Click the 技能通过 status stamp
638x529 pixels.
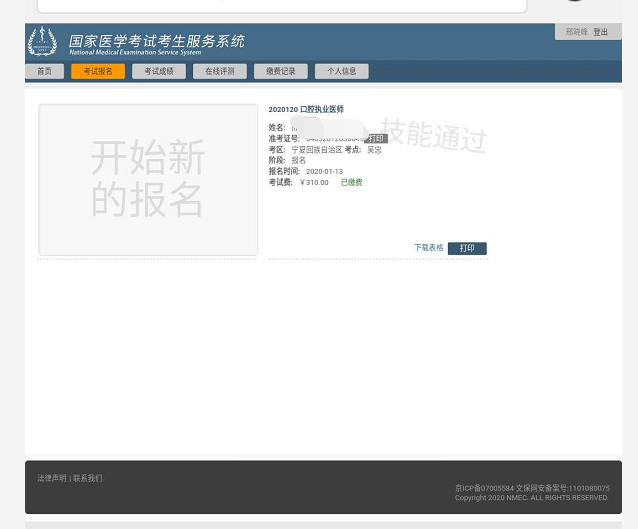(433, 134)
